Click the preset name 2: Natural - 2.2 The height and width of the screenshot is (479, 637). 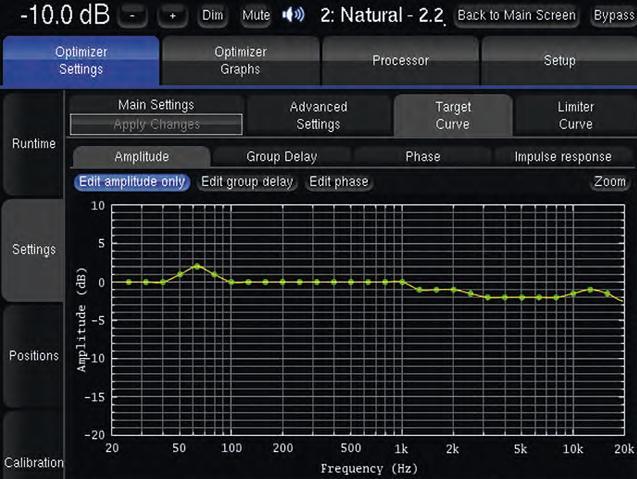(382, 15)
